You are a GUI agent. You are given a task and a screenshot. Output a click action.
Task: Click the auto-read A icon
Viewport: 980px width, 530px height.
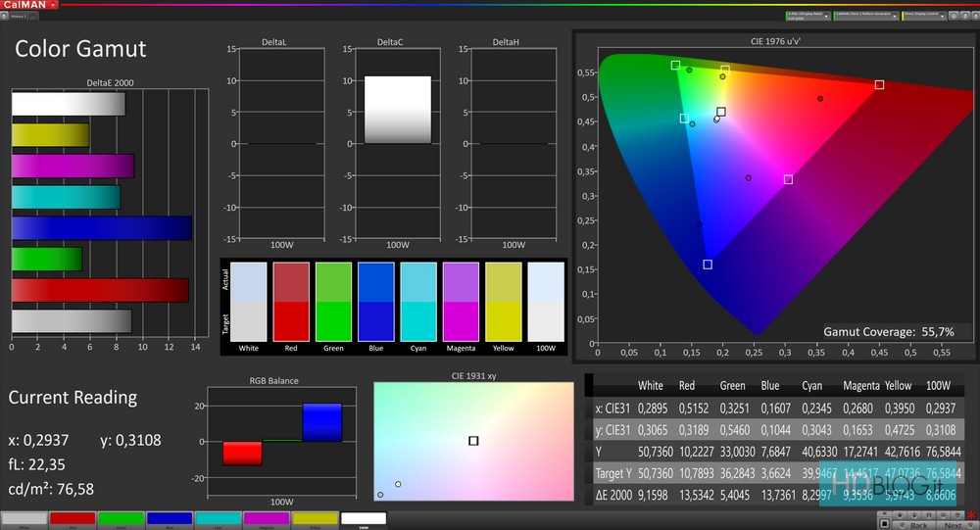click(929, 515)
